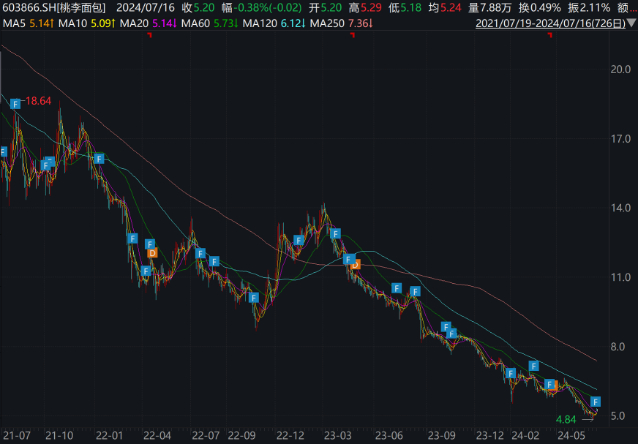Screen dimensions: 639x445
Task: Click the amplitude value 振2.11%
Action: [589, 7]
